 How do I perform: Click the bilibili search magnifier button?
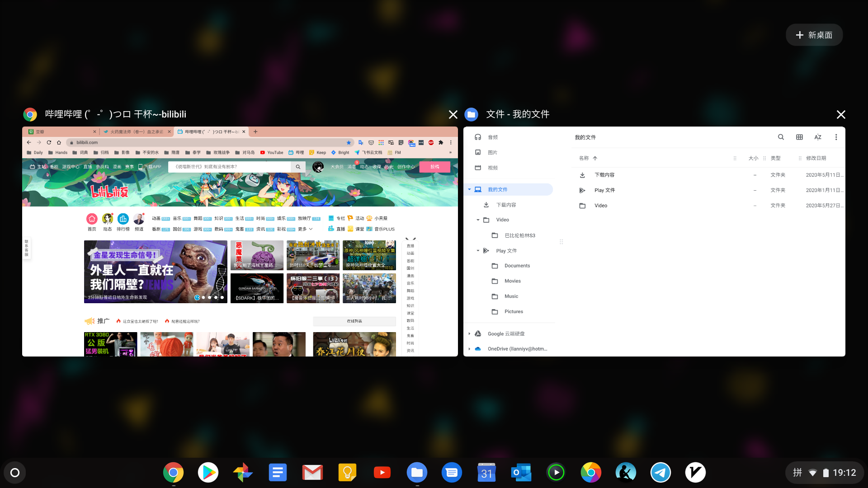298,167
